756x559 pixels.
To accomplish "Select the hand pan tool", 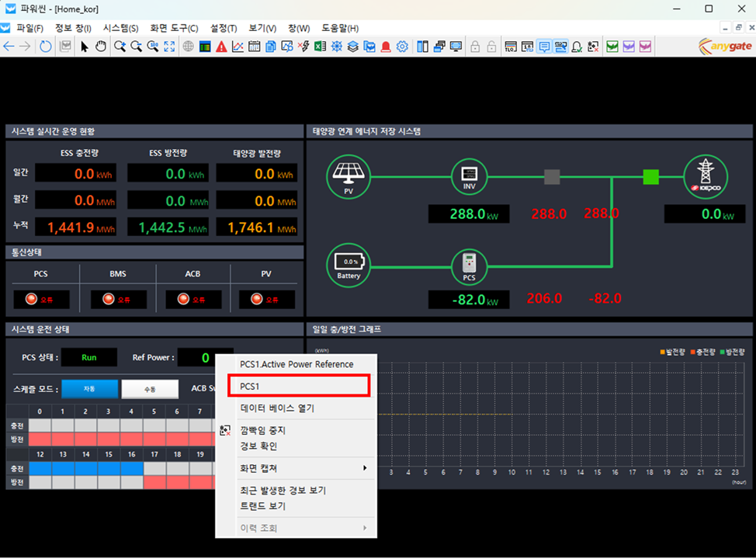I will tap(101, 47).
